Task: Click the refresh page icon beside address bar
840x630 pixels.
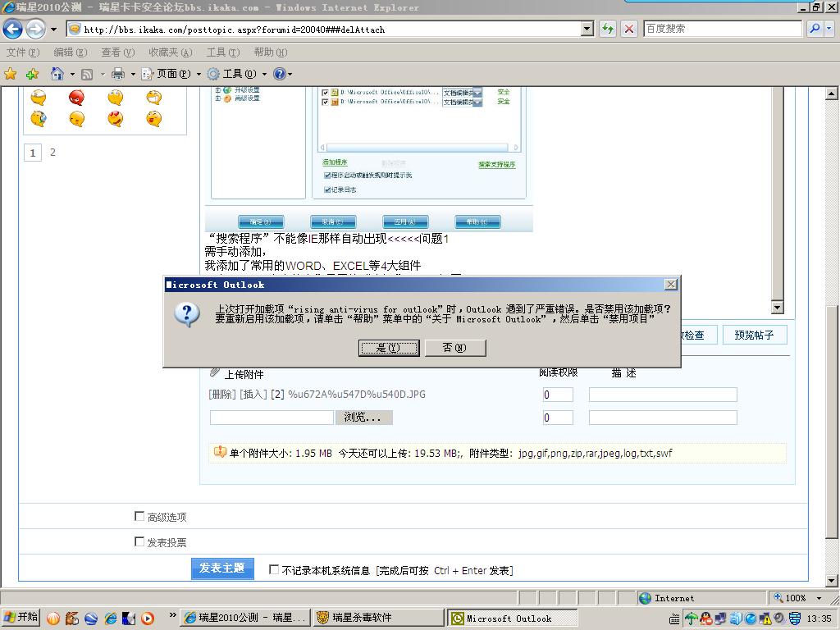Action: coord(607,29)
